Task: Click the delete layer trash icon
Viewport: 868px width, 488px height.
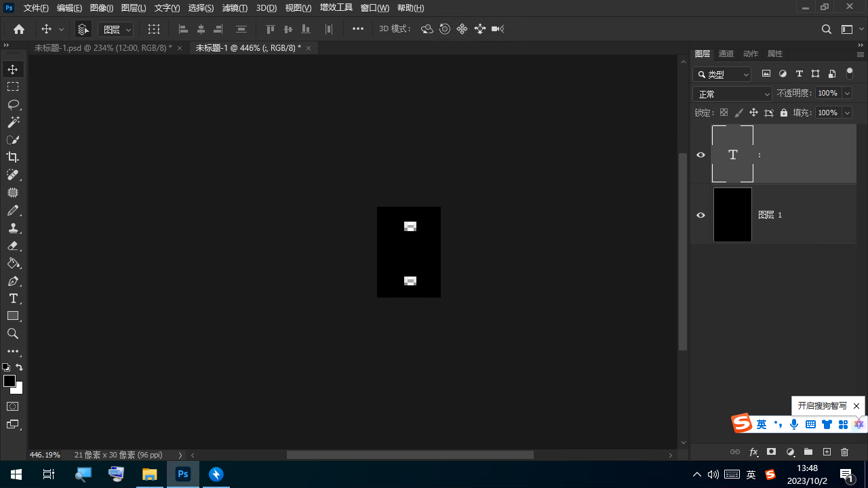Action: pos(844,452)
